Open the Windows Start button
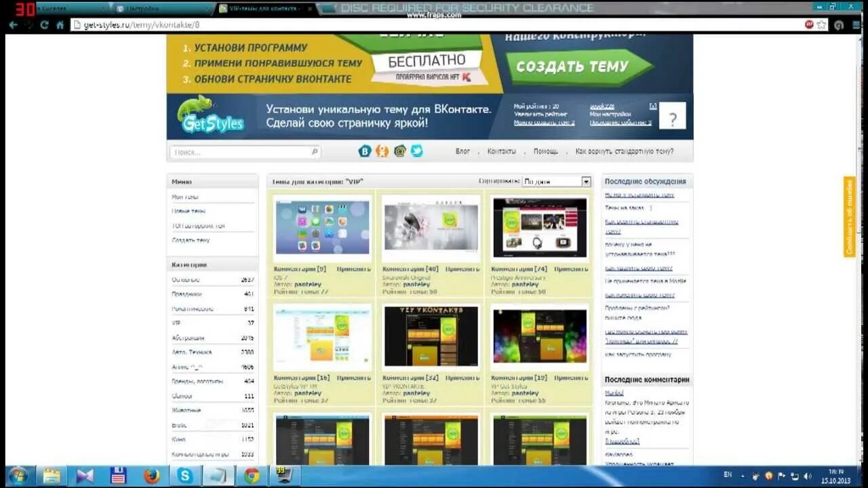Screen dimensions: 868x488 click(x=18, y=476)
